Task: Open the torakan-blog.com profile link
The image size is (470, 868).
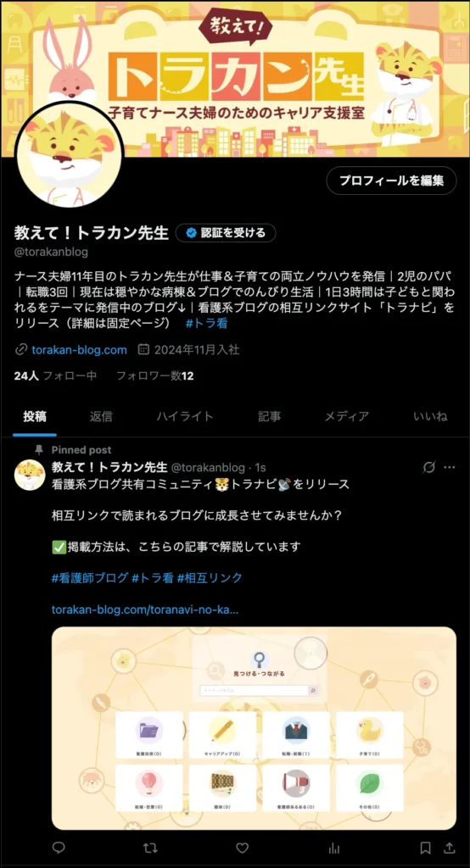Action: tap(79, 350)
